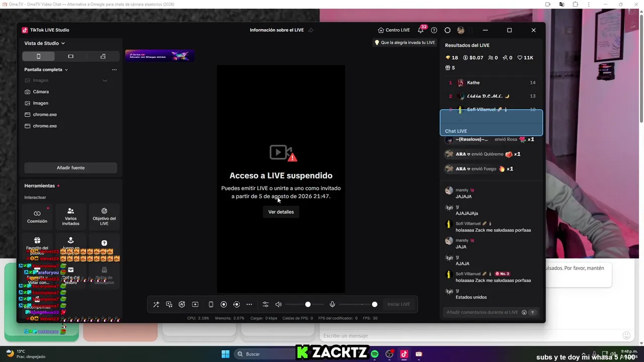
Task: Select the dual-screen layout tab
Action: [x=103, y=56]
